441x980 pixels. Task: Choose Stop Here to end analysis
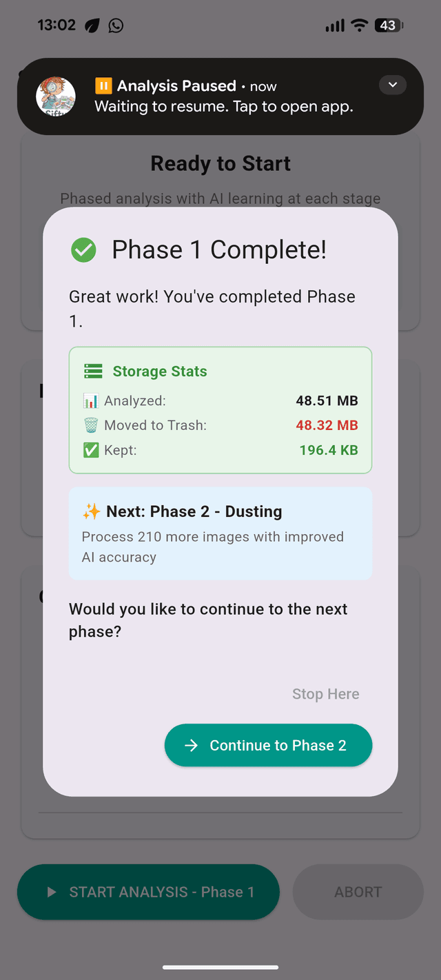pos(325,694)
